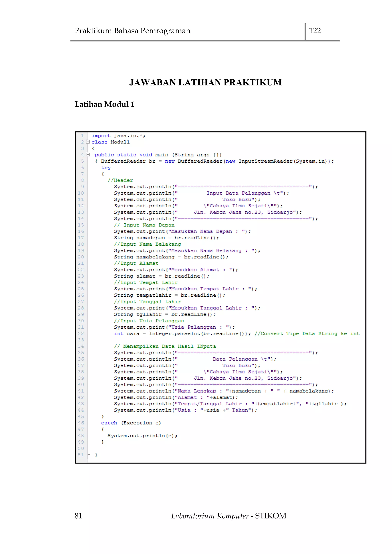Click the 'Integer.parseInt' call on line 32

(175, 333)
